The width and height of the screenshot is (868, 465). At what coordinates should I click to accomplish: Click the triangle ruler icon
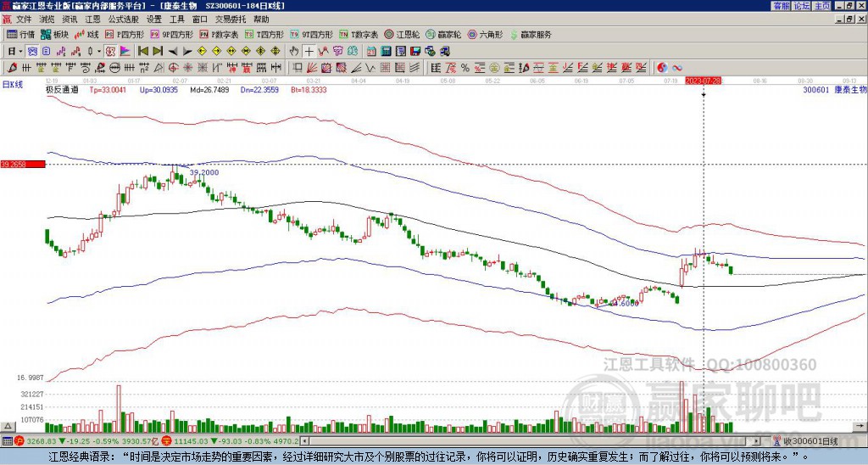[159, 68]
